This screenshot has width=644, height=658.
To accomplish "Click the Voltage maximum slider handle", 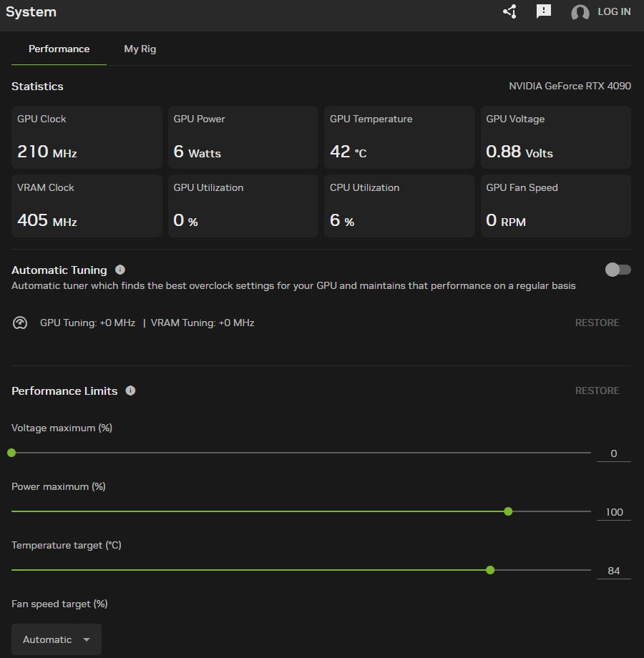I will click(11, 453).
